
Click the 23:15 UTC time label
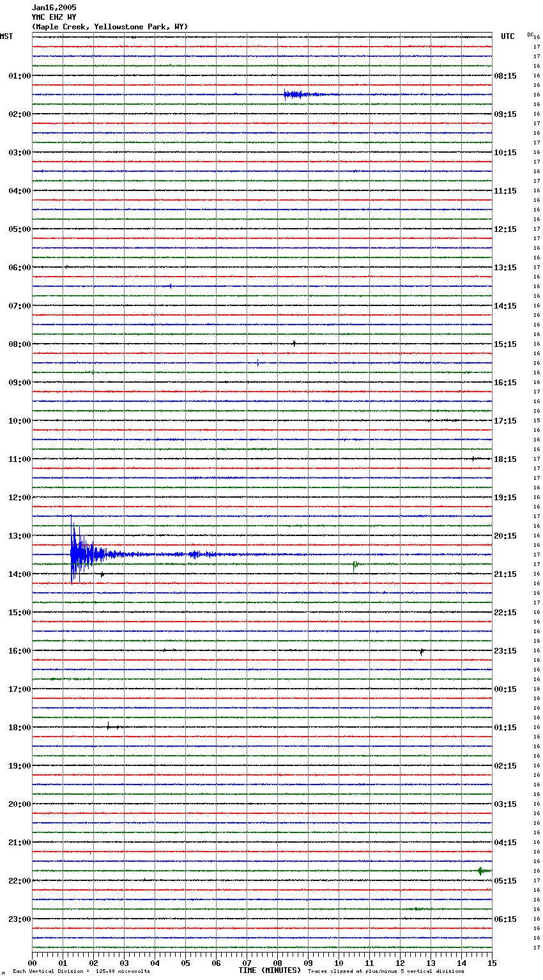pos(505,651)
